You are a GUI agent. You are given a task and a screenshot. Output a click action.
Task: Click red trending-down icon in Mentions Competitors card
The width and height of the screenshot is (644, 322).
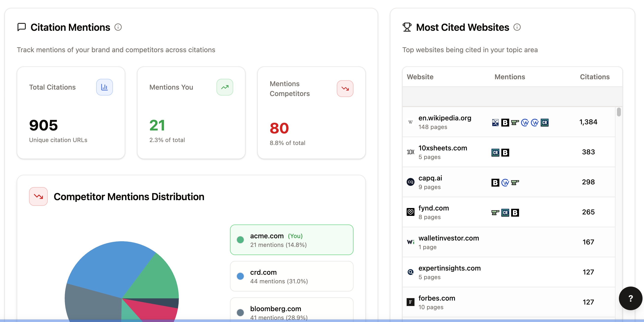(x=345, y=89)
